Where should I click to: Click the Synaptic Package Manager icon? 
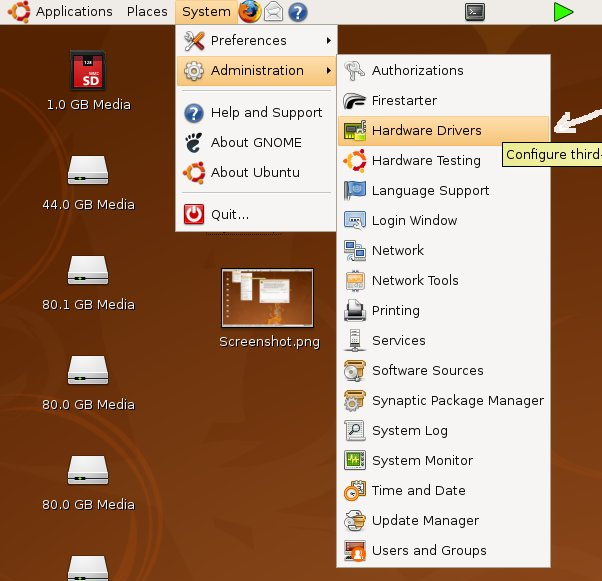pyautogui.click(x=354, y=401)
